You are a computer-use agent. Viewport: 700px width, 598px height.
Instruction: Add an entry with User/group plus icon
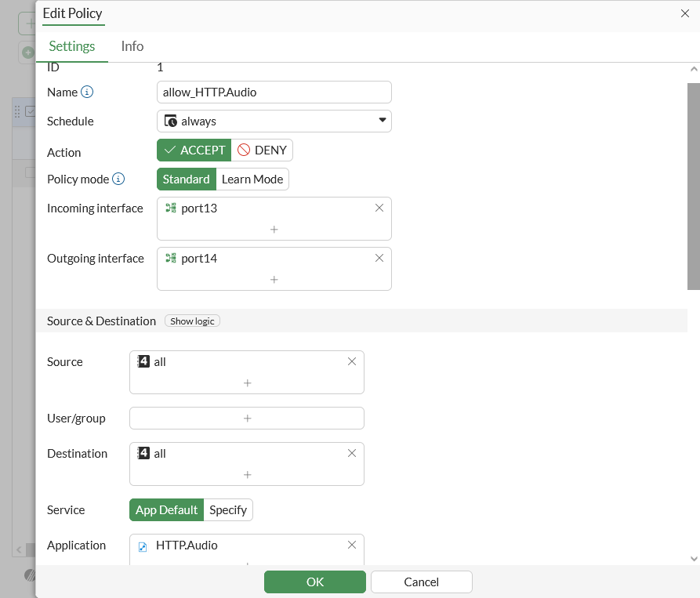(x=247, y=419)
